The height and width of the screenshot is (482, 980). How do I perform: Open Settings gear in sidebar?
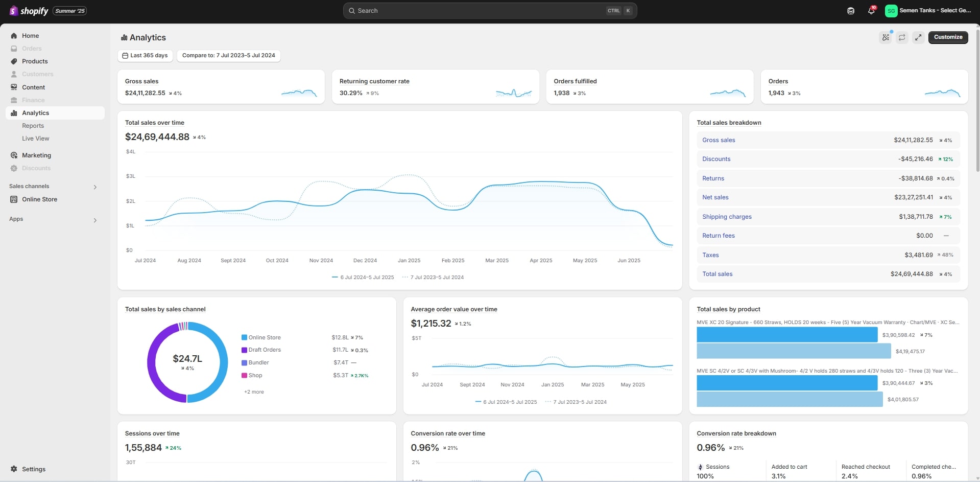pyautogui.click(x=14, y=469)
